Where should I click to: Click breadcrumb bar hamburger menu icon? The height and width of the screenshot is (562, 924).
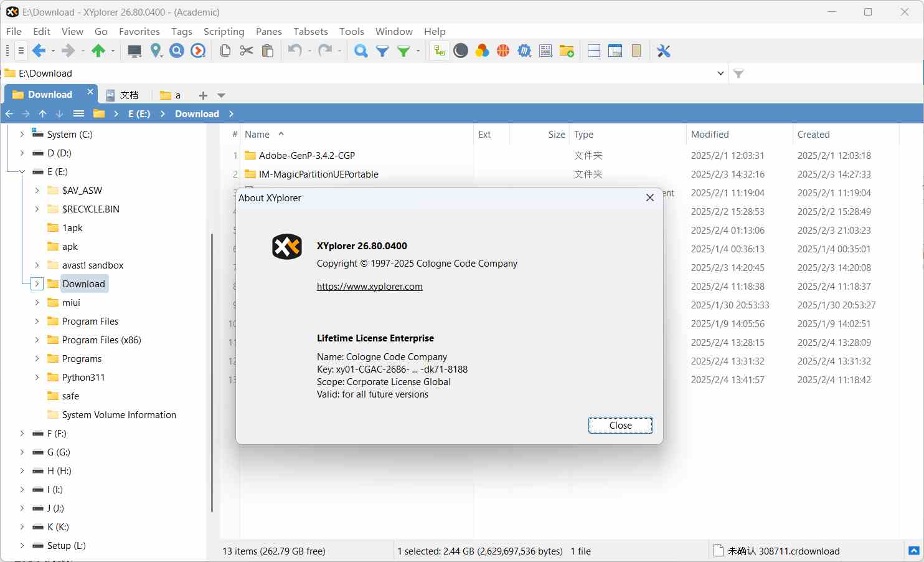click(78, 113)
